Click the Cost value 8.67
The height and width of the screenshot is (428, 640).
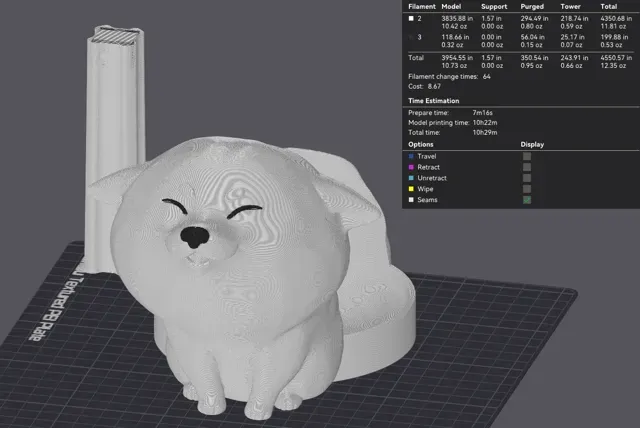pos(434,86)
